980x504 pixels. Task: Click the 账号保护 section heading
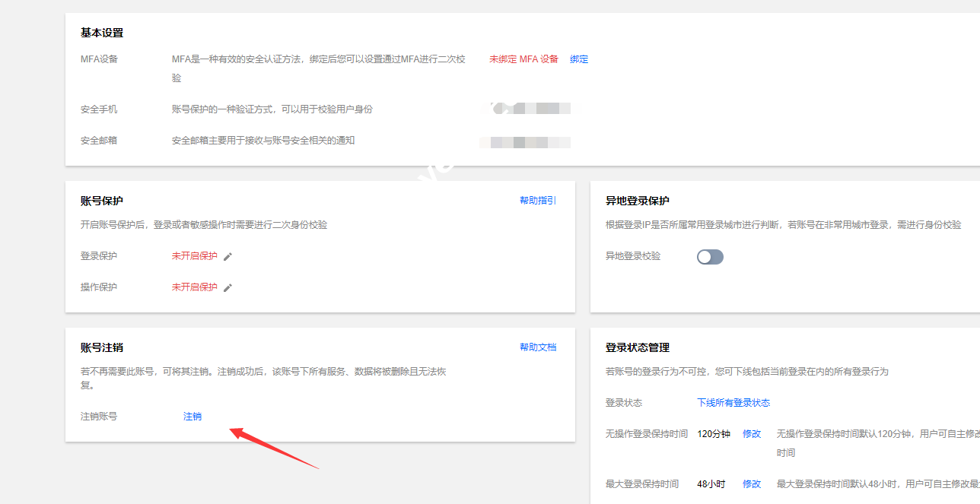coord(102,201)
